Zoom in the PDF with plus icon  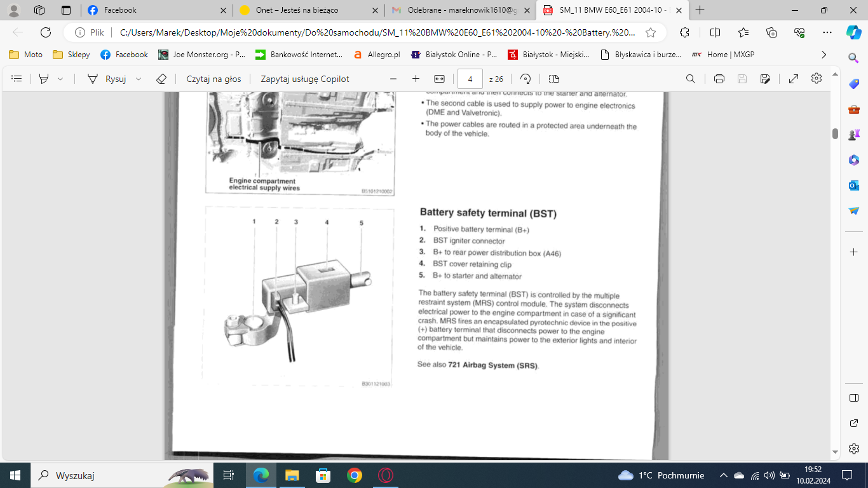(416, 79)
